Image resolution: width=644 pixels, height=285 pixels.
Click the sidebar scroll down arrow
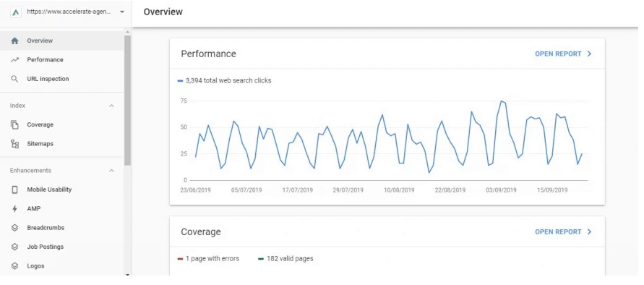(128, 274)
